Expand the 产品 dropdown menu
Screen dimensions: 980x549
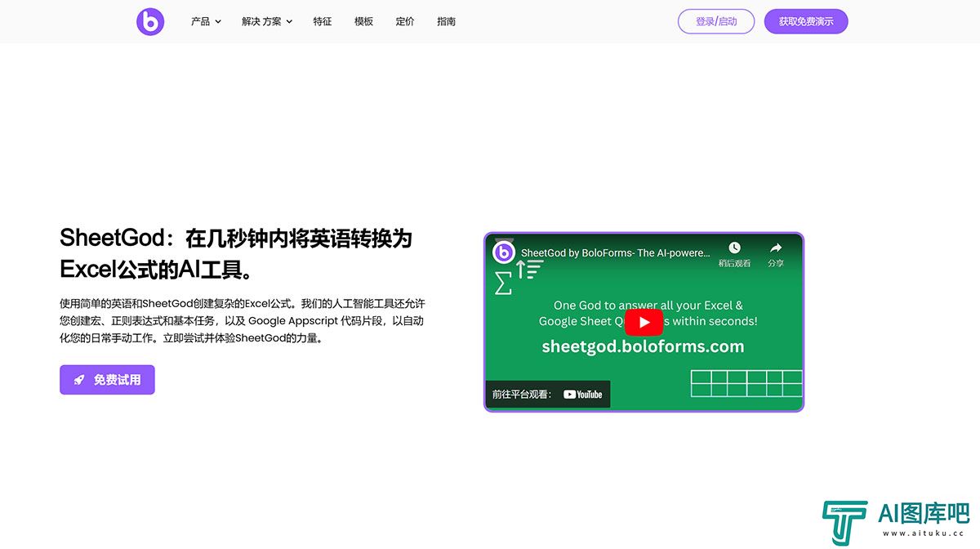[206, 21]
